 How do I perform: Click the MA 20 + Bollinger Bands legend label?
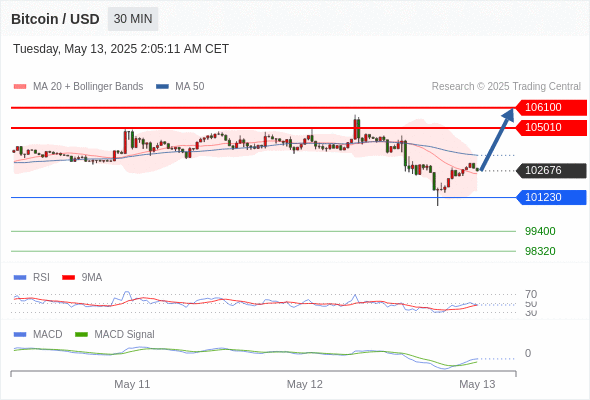click(x=88, y=87)
